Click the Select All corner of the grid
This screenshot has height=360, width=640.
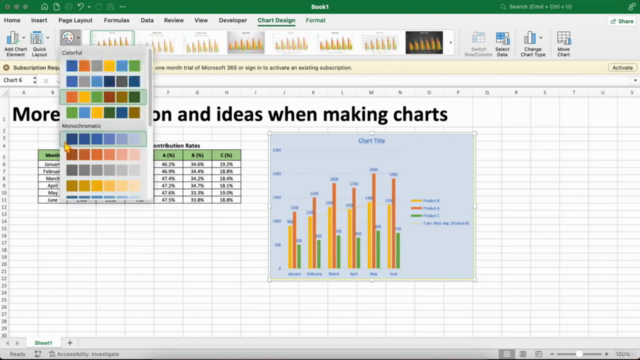[4, 93]
